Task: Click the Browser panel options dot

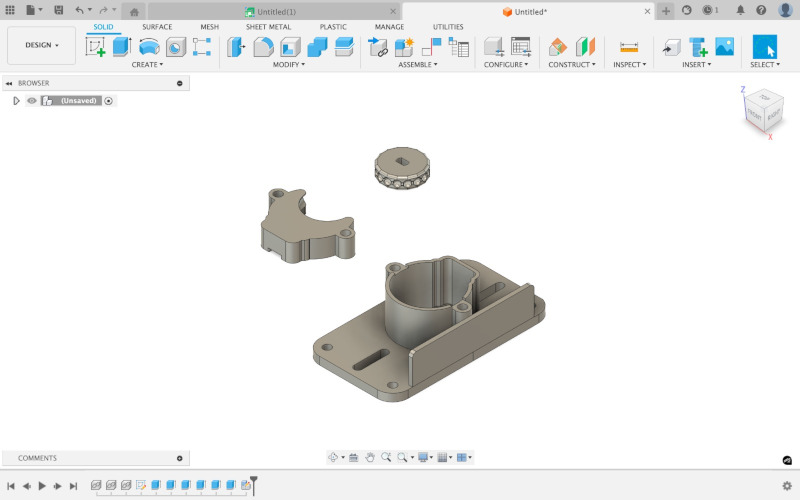Action: 180,83
